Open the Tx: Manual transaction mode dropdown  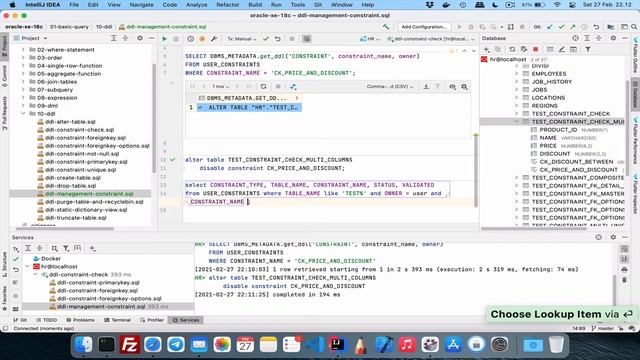pos(242,39)
